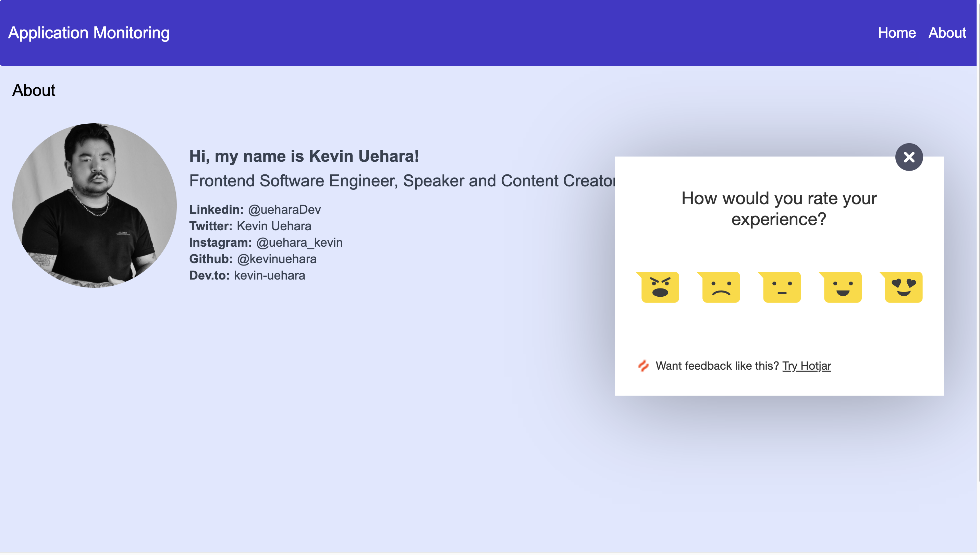This screenshot has width=980, height=555.
Task: Open the Instagram @uehara_kevin link
Action: 299,243
